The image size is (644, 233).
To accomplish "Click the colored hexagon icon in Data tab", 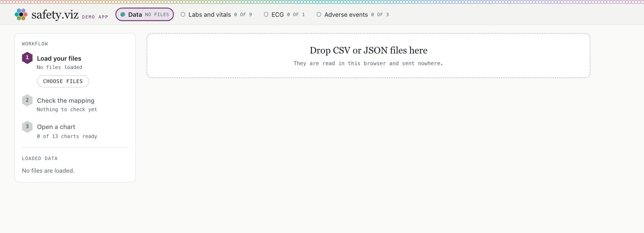I will point(123,14).
